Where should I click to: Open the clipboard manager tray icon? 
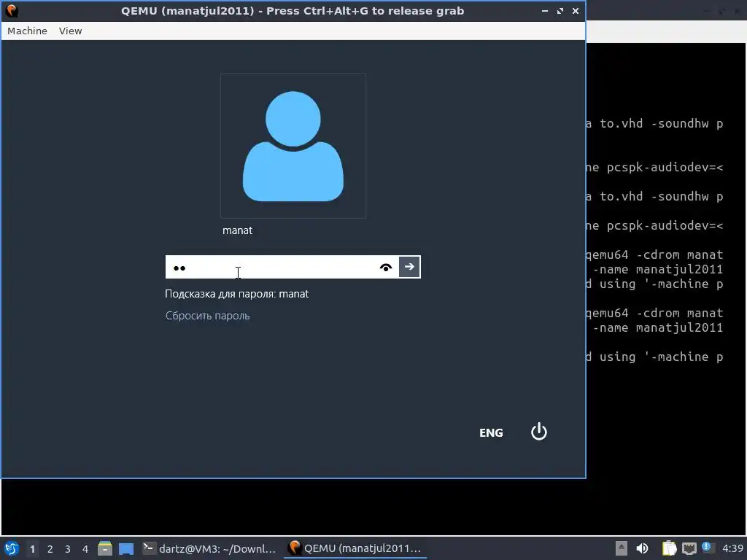tap(670, 548)
